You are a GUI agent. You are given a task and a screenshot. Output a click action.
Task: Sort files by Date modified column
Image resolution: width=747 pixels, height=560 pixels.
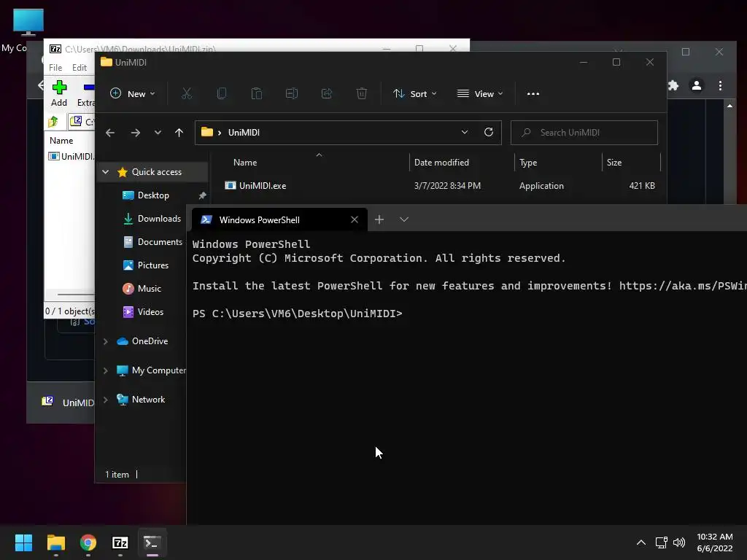441,163
